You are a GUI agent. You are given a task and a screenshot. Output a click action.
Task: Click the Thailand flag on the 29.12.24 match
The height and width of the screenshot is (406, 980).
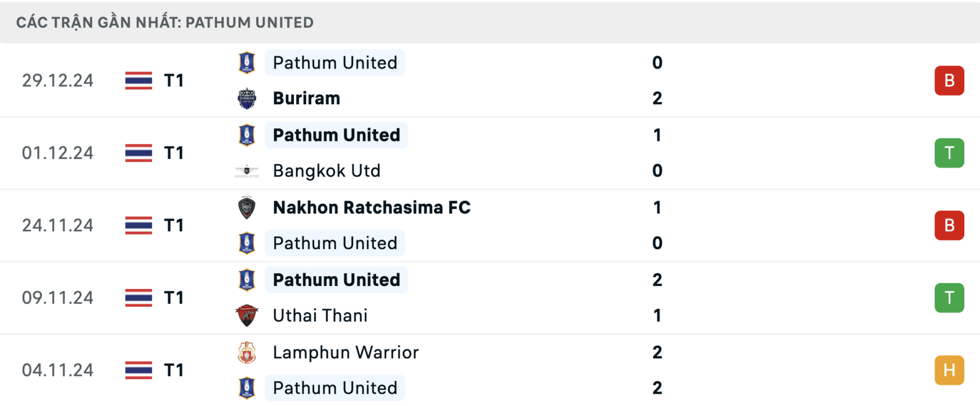click(138, 80)
